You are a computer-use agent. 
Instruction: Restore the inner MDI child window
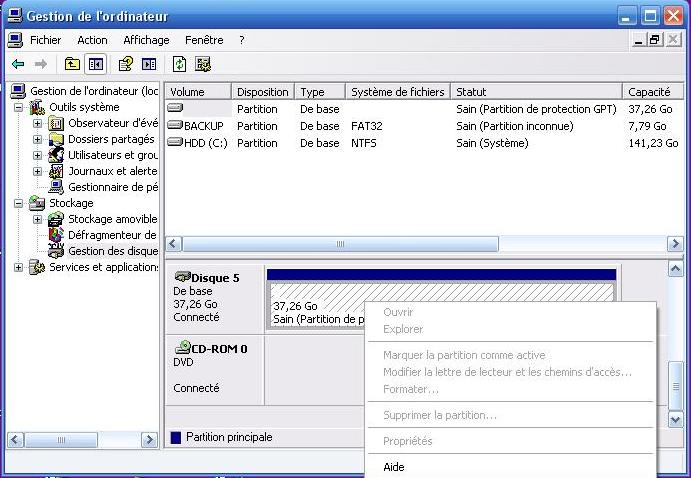[654, 40]
